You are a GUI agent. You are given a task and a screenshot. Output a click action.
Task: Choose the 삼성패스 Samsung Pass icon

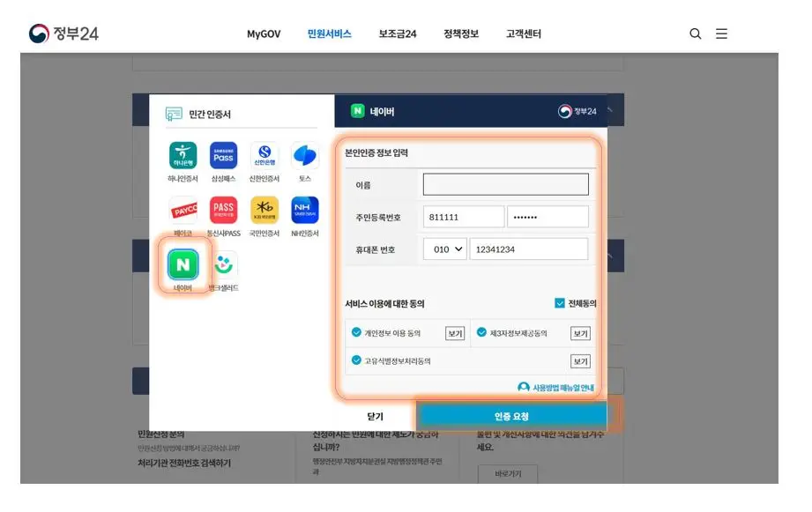coord(222,157)
